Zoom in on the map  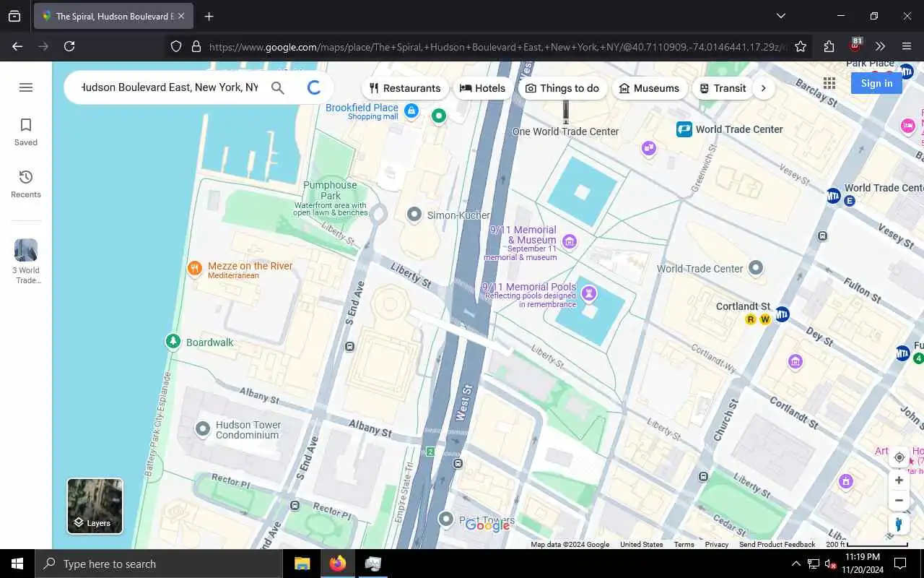click(x=899, y=480)
